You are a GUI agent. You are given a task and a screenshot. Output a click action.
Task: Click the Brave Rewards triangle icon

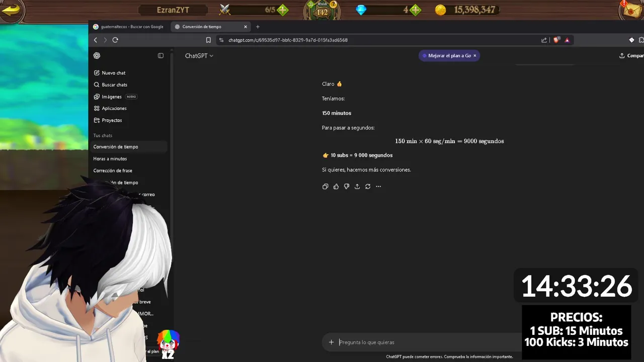(567, 40)
